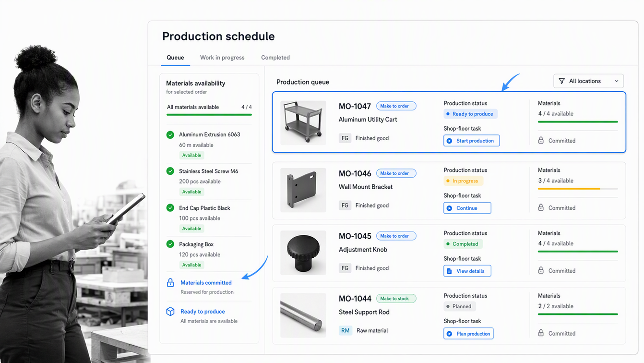Click the green check icon beside Stainless Steel Screw M6
Image resolution: width=644 pixels, height=363 pixels.
pyautogui.click(x=170, y=171)
